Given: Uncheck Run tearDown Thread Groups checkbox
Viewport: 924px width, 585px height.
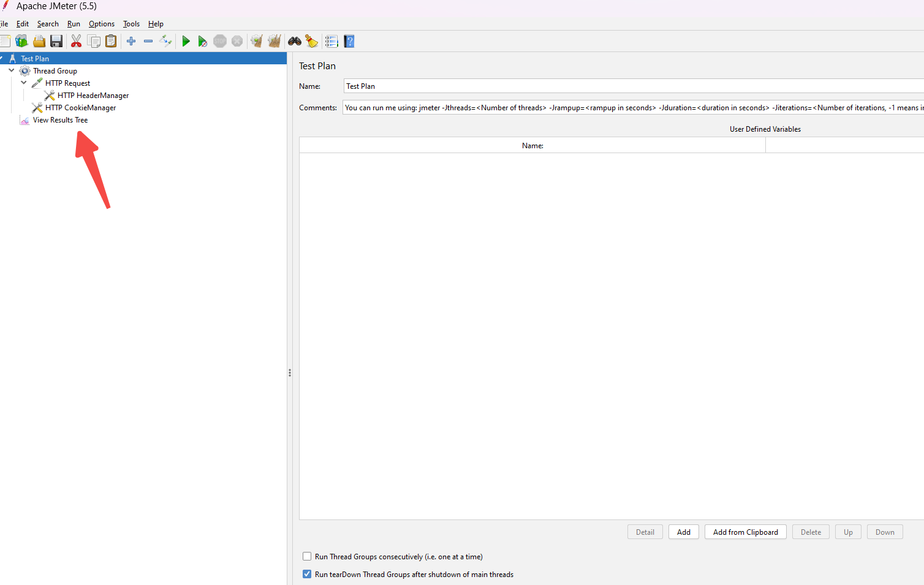Looking at the screenshot, I should (307, 574).
